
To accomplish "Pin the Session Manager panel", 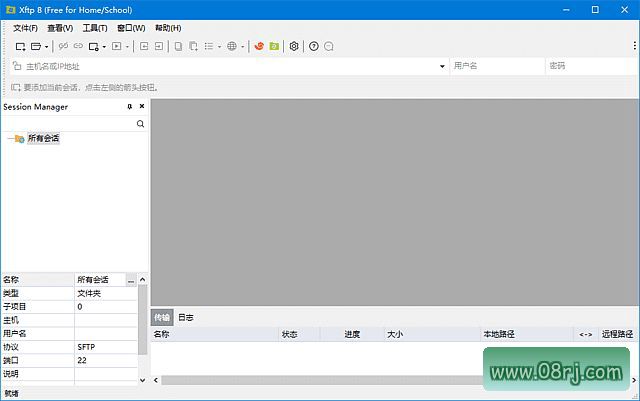I will tap(130, 107).
